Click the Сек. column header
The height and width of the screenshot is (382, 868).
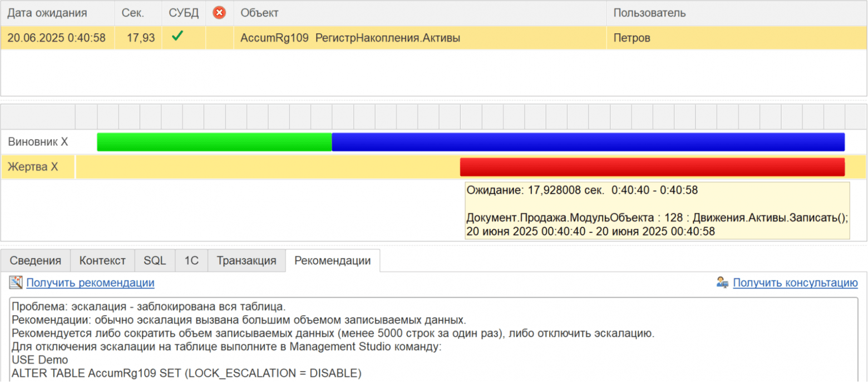(139, 12)
